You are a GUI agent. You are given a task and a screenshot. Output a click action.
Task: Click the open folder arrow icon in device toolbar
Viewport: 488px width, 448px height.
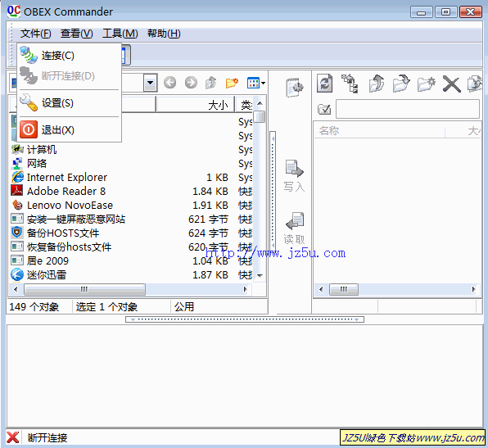coord(401,83)
